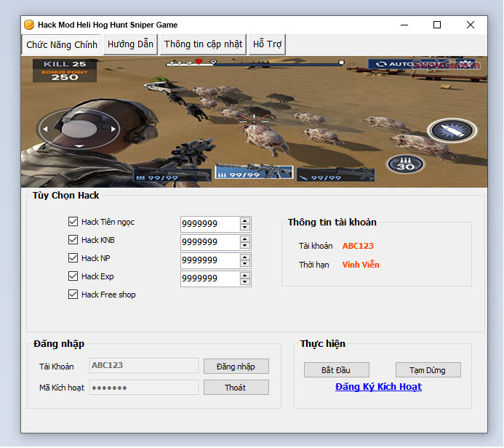Click the ABC123 account name text
This screenshot has height=448, width=504.
[x=358, y=246]
